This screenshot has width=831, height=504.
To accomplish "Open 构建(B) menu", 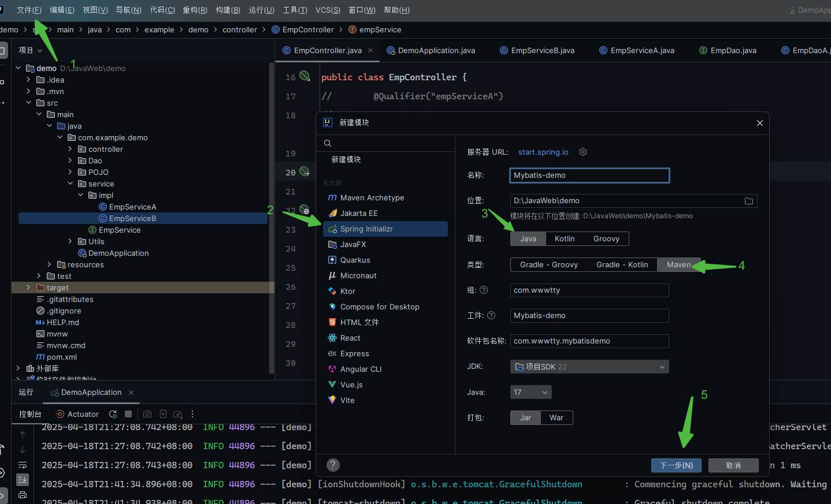I will click(228, 10).
